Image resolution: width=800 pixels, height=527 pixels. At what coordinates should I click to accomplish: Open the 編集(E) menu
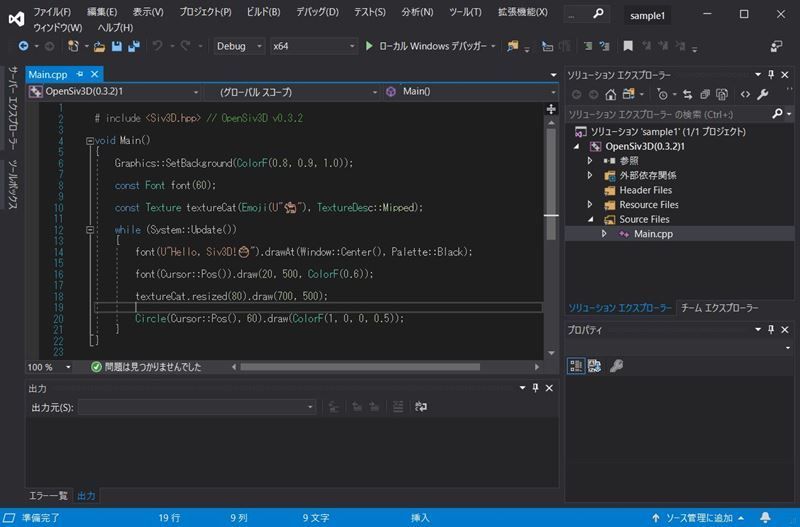102,12
